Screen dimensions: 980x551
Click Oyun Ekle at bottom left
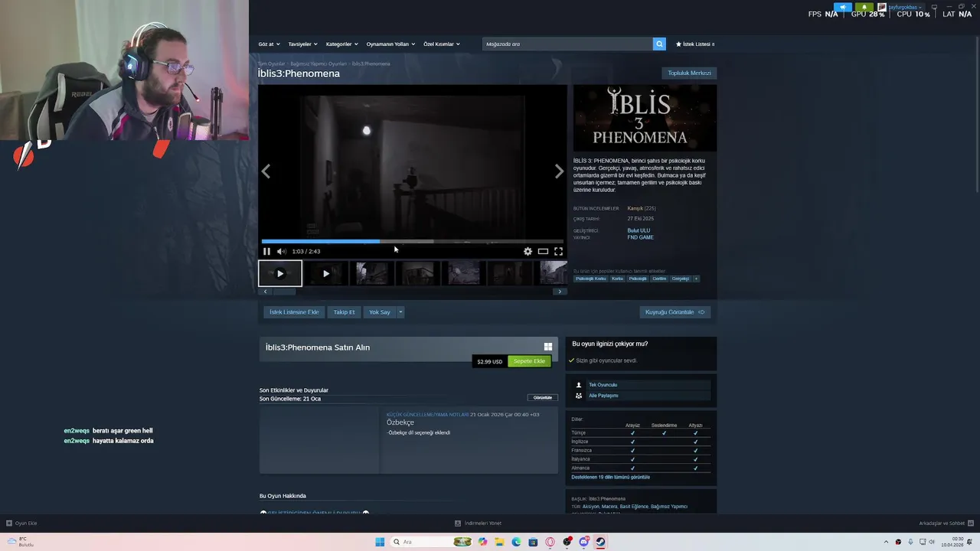[21, 523]
